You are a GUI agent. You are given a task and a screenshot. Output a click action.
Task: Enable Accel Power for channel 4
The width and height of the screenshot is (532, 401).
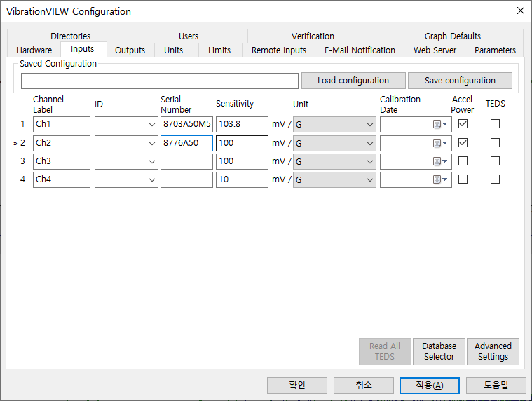point(463,179)
